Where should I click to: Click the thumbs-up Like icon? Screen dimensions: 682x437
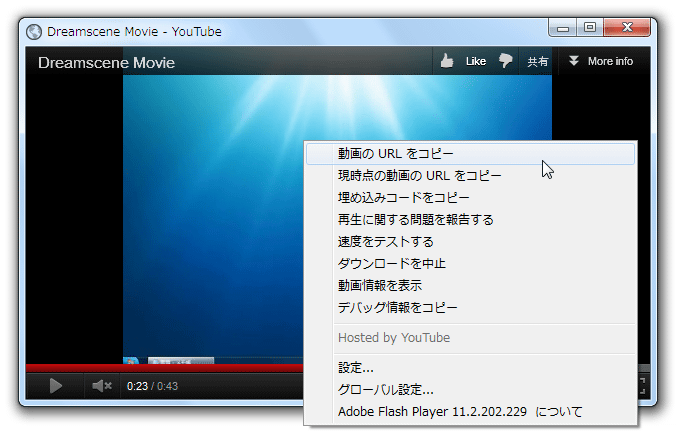pos(447,61)
